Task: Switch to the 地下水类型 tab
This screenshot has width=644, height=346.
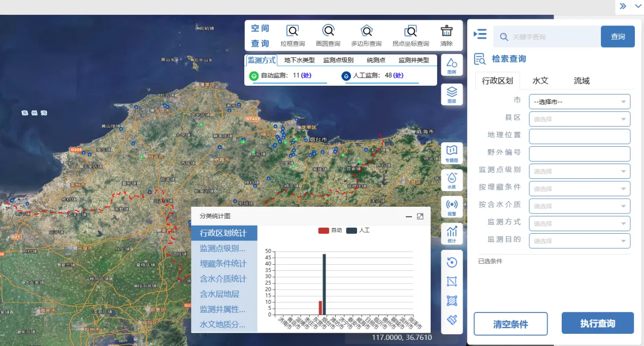Action: tap(300, 60)
